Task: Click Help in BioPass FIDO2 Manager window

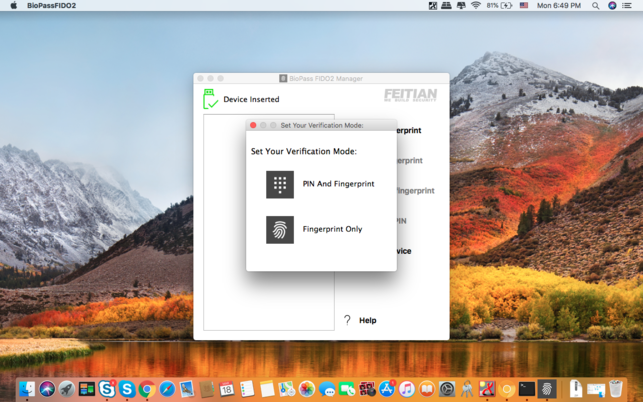Action: tap(367, 320)
